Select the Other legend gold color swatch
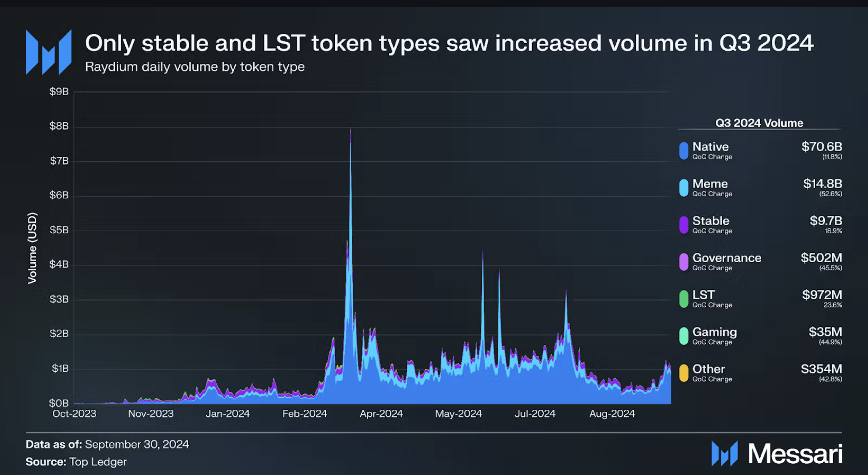This screenshot has height=475, width=868. (x=683, y=373)
